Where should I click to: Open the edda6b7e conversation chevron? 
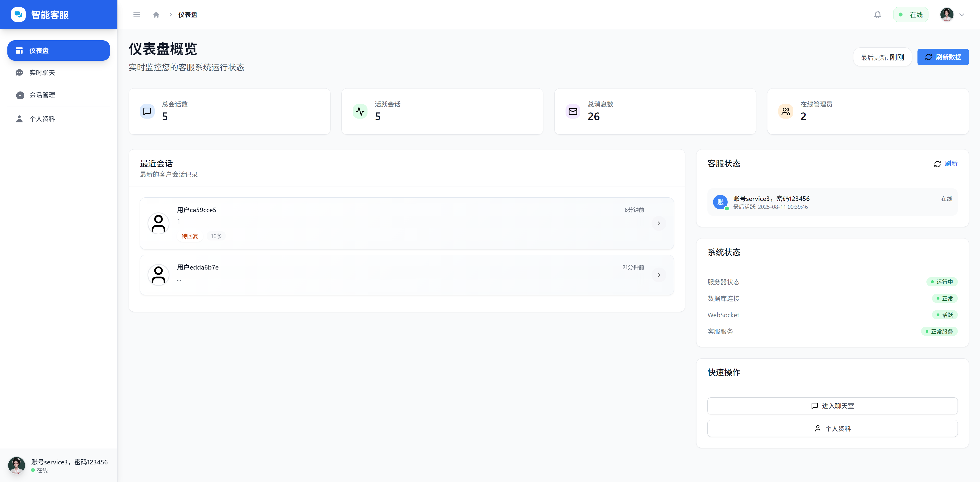pos(658,275)
